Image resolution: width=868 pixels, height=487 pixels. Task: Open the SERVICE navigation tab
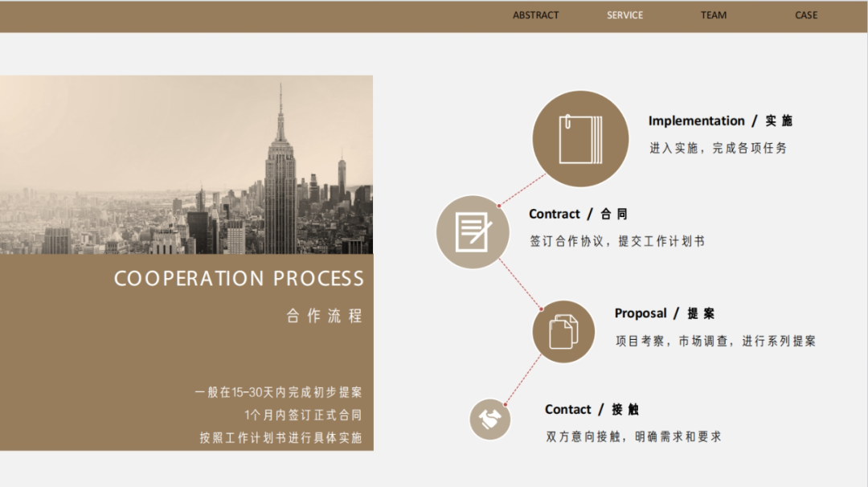624,15
